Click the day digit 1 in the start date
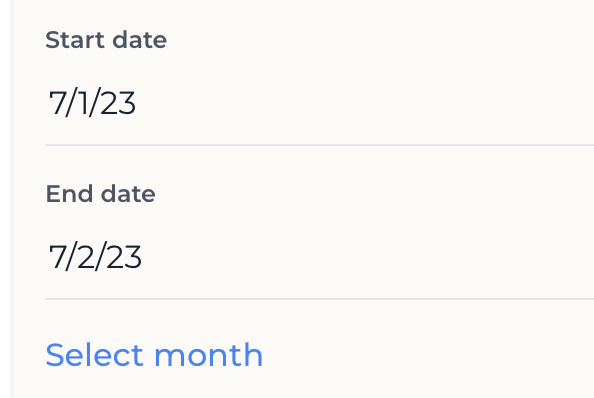 (83, 103)
